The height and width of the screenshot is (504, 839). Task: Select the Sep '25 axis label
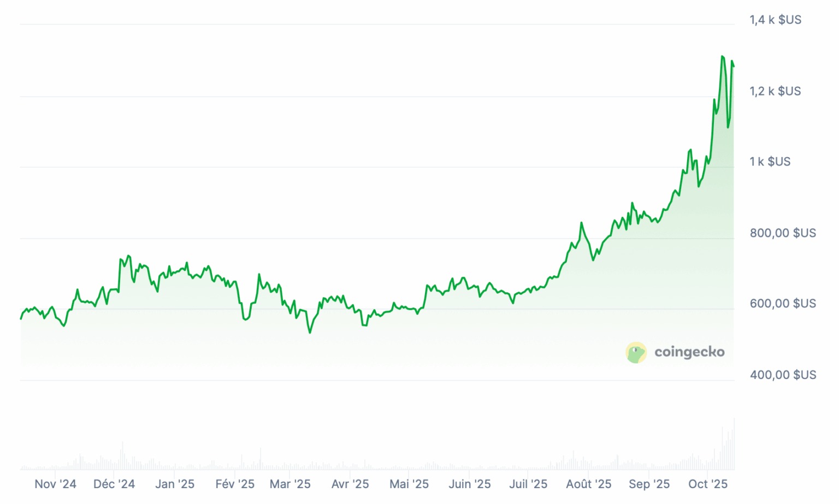point(649,484)
